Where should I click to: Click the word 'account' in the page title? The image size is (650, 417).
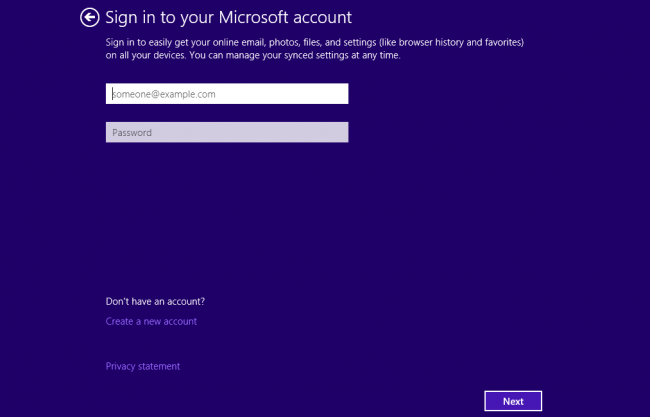pos(323,18)
